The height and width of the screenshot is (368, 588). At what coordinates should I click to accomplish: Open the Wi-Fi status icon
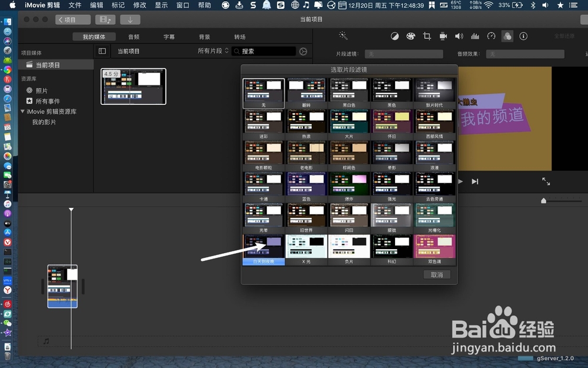pos(488,5)
